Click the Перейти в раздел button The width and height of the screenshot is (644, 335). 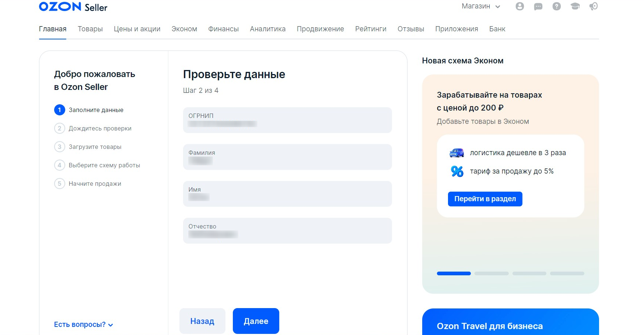485,199
